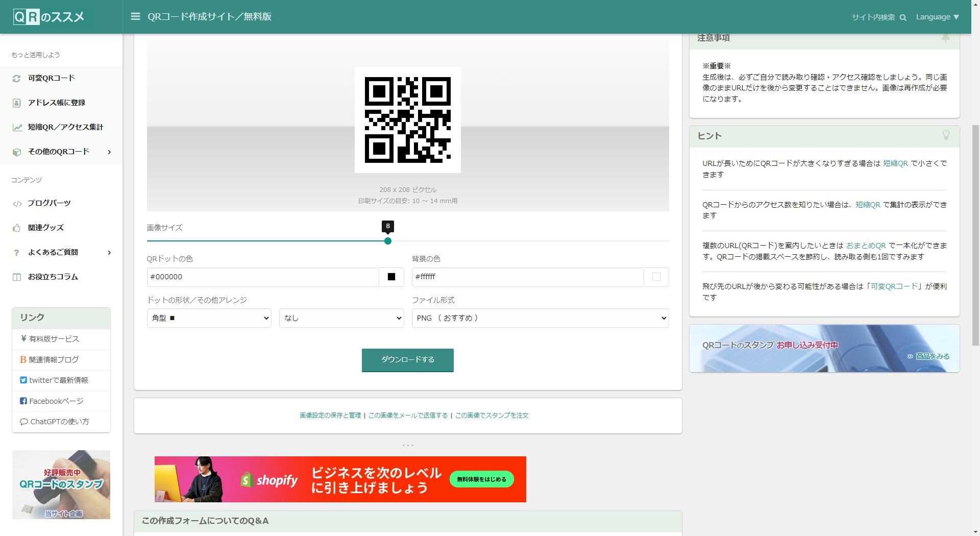Open the dot shape 角型 dropdown
This screenshot has width=980, height=536.
click(209, 318)
